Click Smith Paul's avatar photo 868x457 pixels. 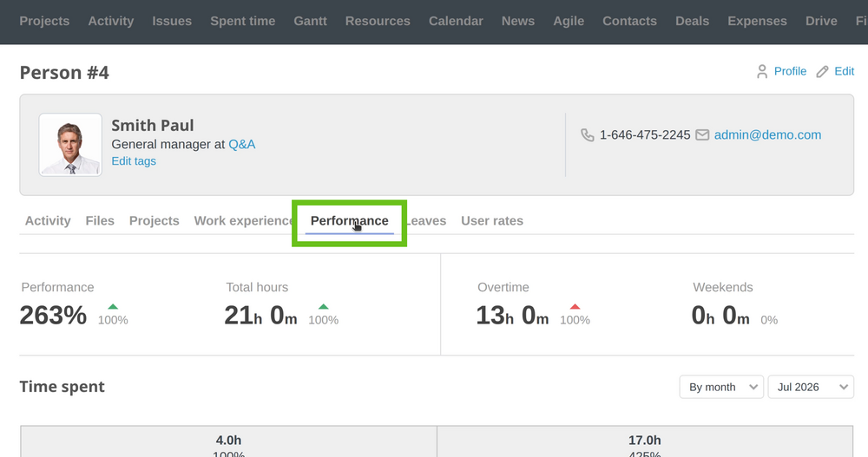[70, 145]
